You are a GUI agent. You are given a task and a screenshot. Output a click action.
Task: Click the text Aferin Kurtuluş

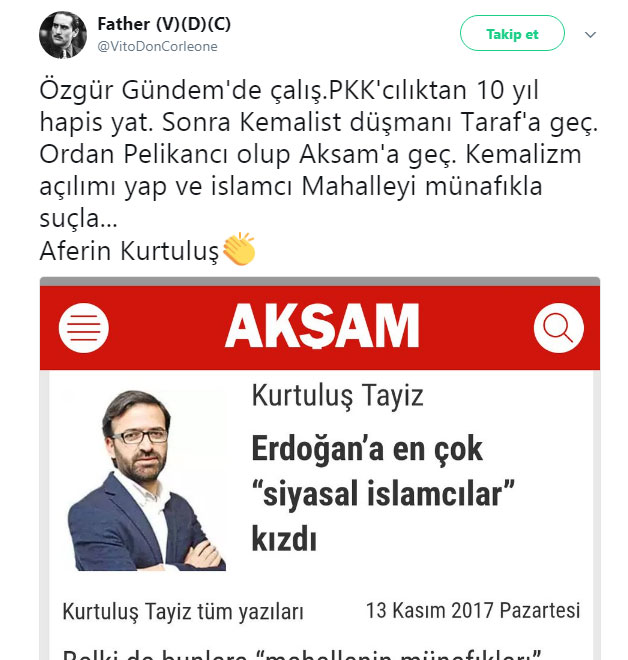pyautogui.click(x=129, y=251)
